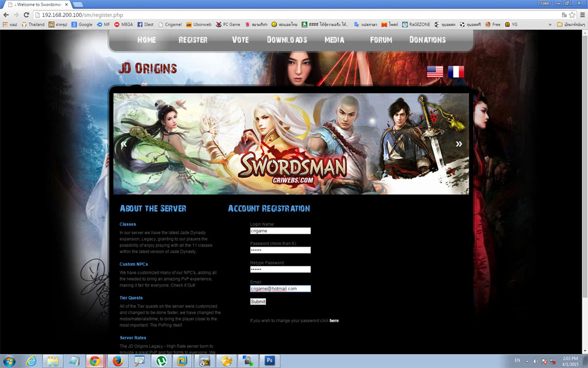Open File Explorer from the taskbar

pos(53,361)
